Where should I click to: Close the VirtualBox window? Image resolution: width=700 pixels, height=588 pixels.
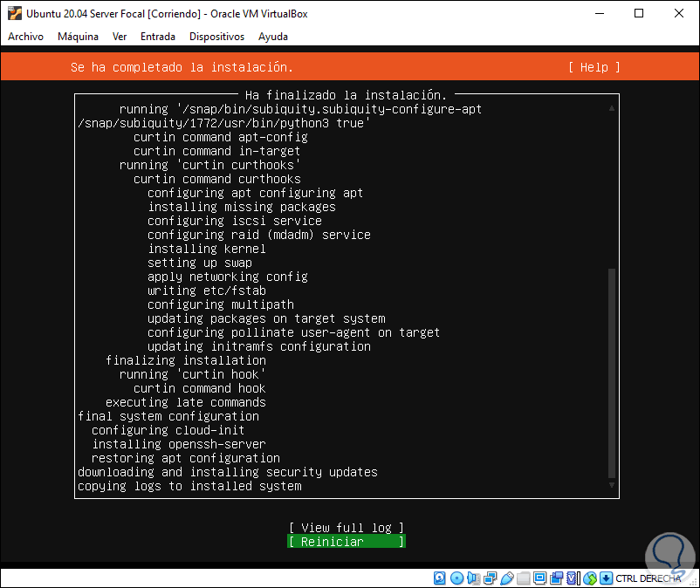pos(678,13)
